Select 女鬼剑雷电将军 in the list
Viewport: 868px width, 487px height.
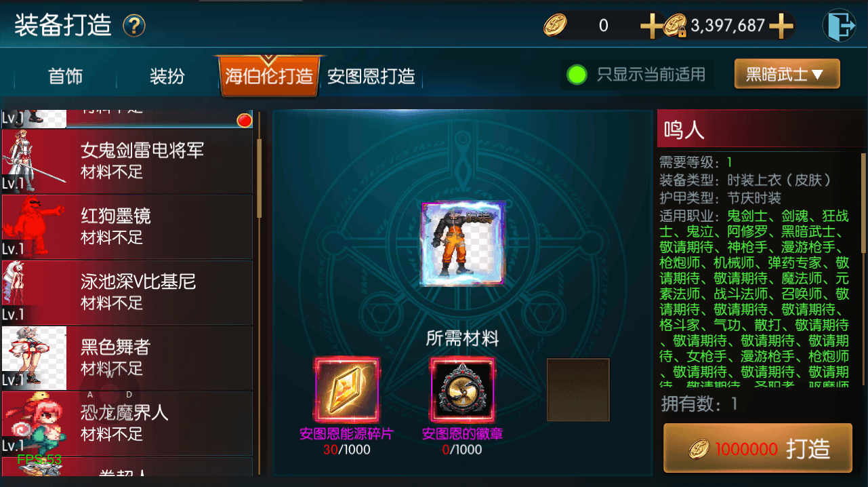[x=127, y=161]
